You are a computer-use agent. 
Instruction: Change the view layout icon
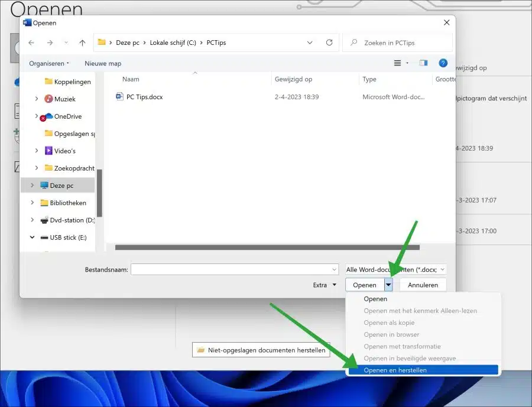point(397,63)
